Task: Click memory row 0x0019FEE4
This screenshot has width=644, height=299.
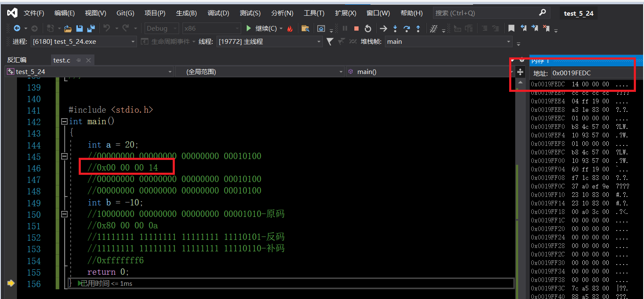Action: [580, 101]
